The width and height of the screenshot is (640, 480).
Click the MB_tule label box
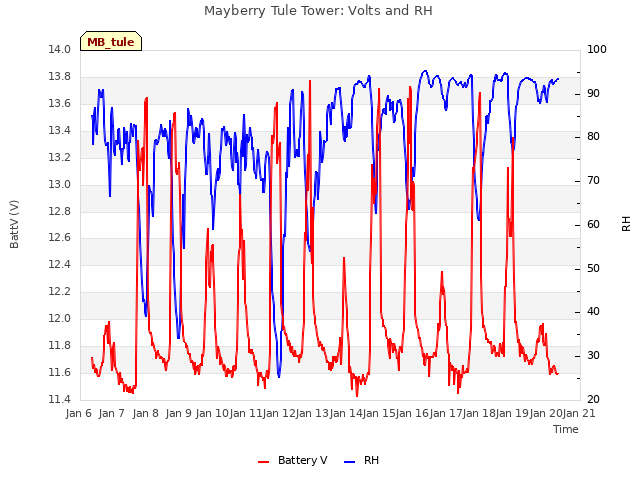click(111, 41)
